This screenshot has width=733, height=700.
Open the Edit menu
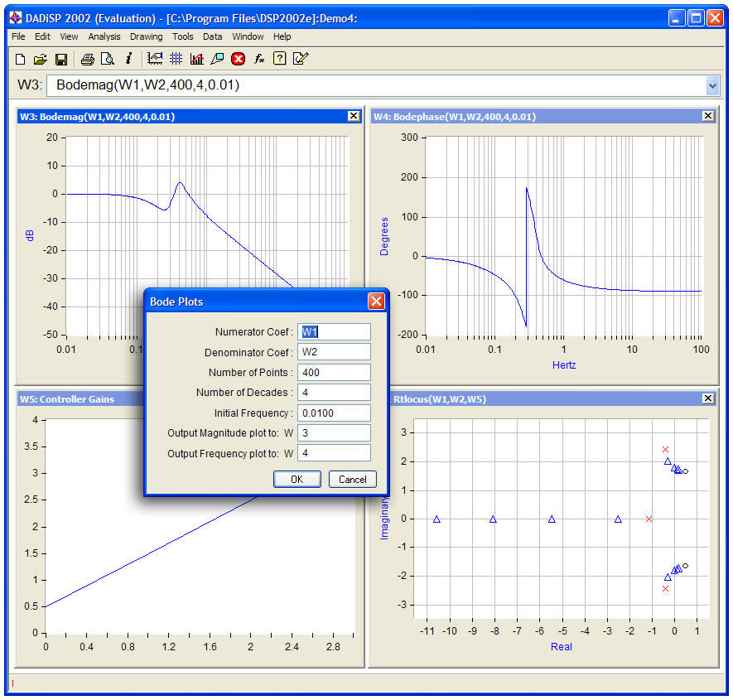click(42, 36)
